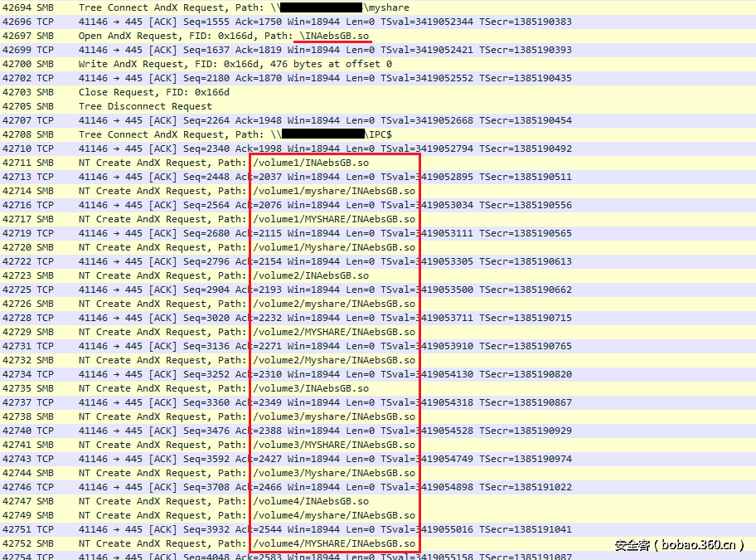756x560 pixels.
Task: Select packet 42699 TCP ACK Seq=1637
Action: (x=378, y=50)
